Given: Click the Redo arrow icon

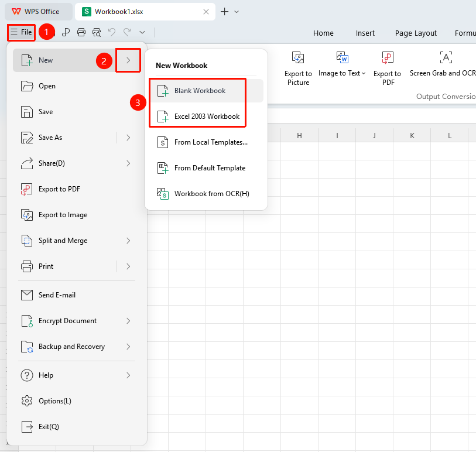Looking at the screenshot, I should [x=127, y=32].
